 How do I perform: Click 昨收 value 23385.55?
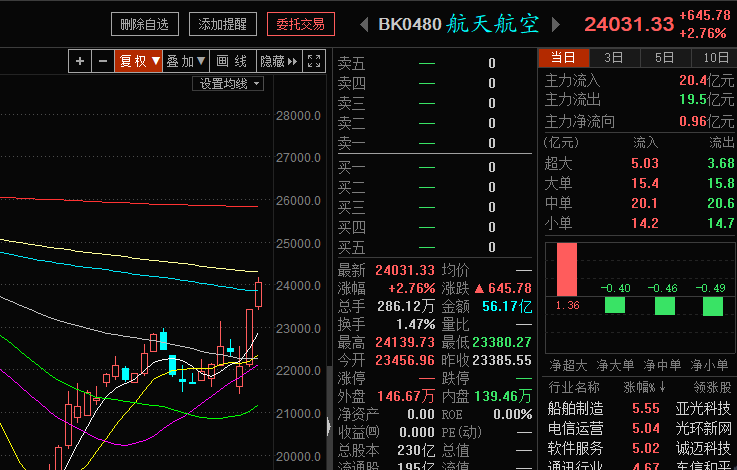[502, 360]
